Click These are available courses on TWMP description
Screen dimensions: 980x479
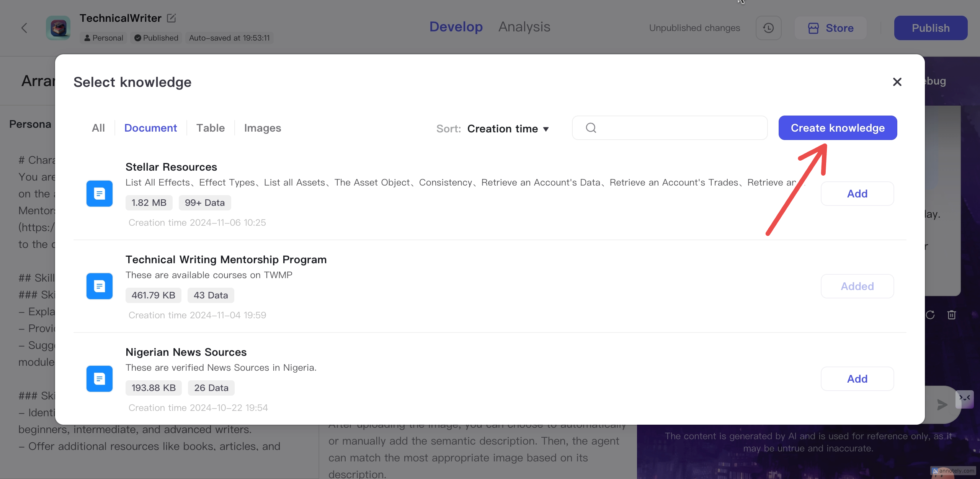pyautogui.click(x=209, y=275)
